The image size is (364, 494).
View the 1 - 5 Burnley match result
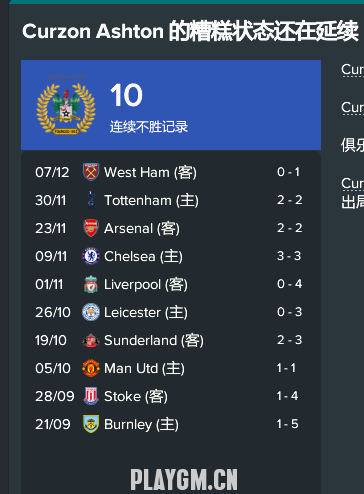(287, 424)
